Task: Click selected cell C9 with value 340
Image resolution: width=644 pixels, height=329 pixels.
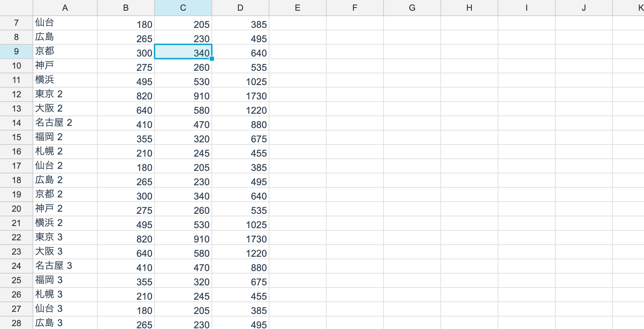Action: pyautogui.click(x=183, y=51)
